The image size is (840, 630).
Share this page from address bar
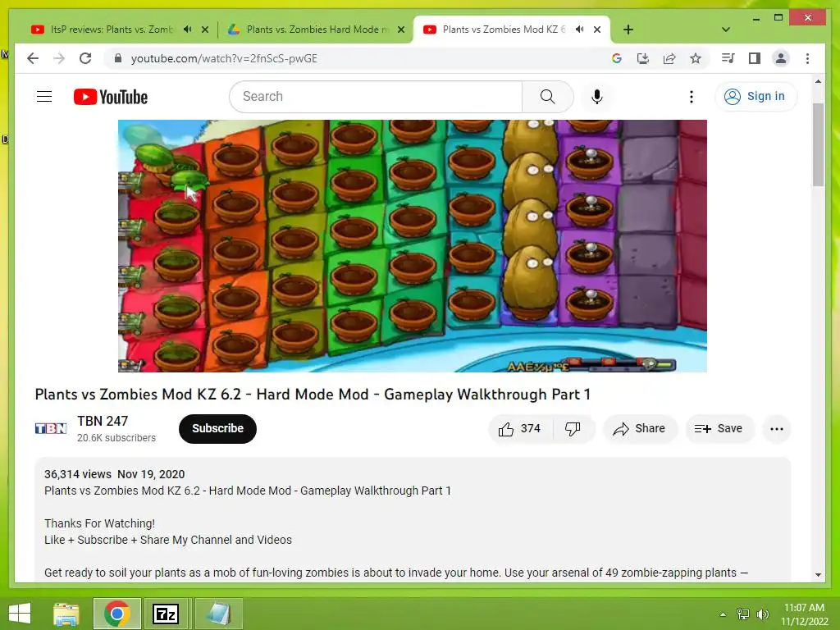tap(669, 58)
